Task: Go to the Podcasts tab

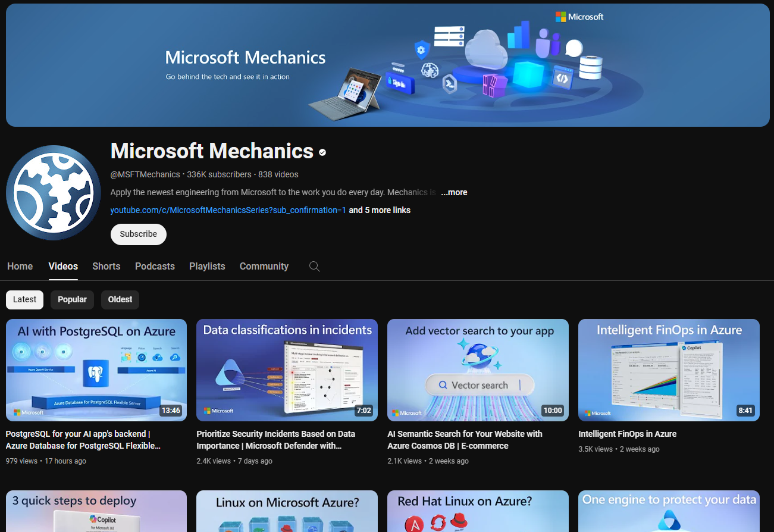Action: (x=155, y=267)
